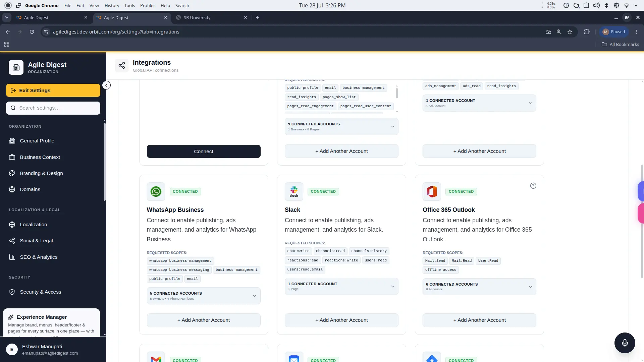Screen dimensions: 644x362
Task: Click the user avatar with letter E
Action: (x=12, y=350)
